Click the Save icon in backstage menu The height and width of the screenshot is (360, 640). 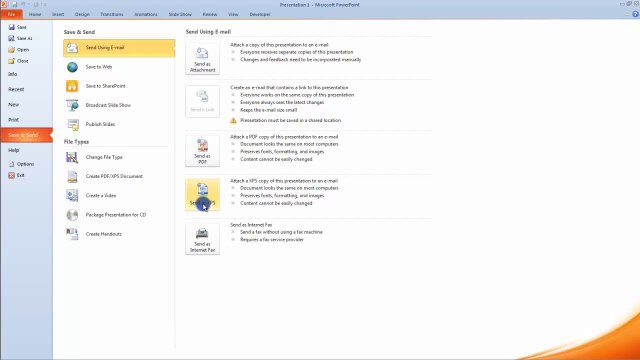point(11,27)
